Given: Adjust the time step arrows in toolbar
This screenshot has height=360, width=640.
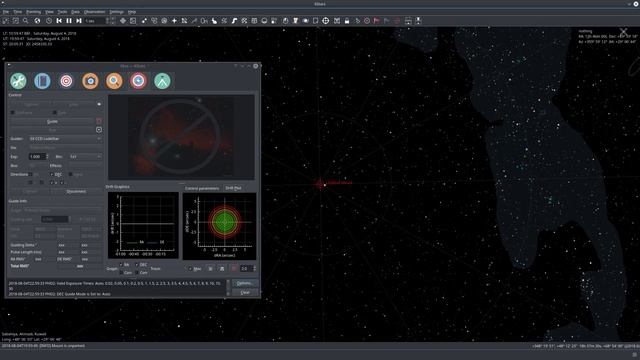Looking at the screenshot, I should pyautogui.click(x=108, y=20).
